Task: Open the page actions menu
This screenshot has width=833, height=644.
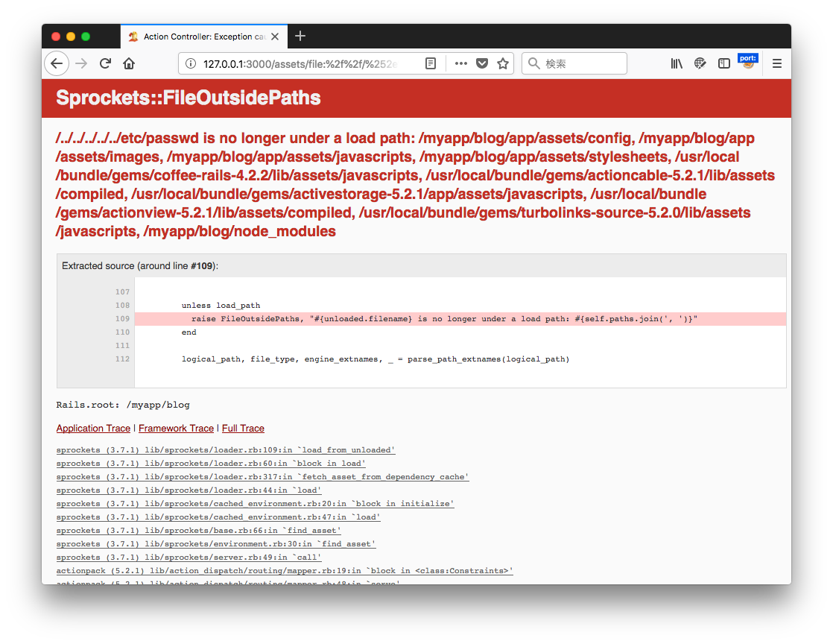Action: pos(460,64)
